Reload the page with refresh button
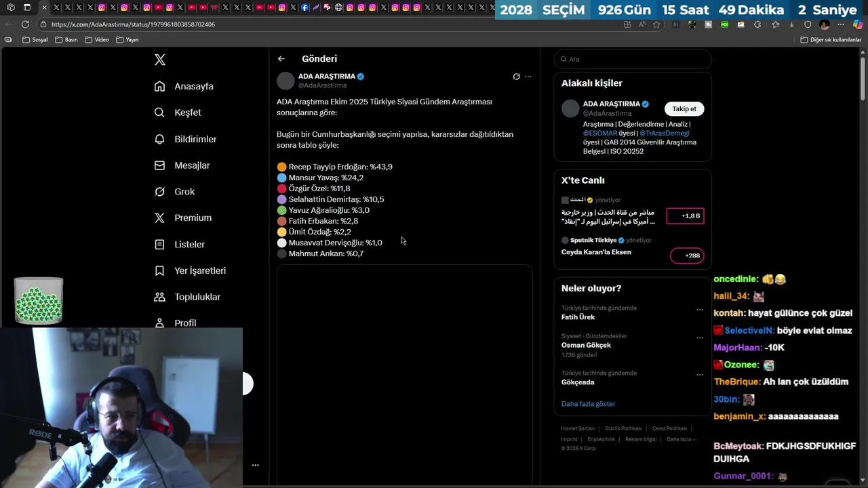 point(25,24)
